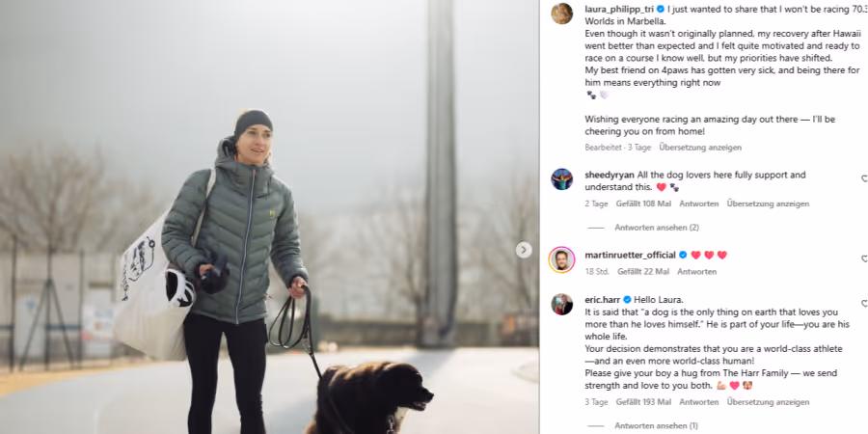Like sheedyryan's comment with heart icon

tap(865, 178)
